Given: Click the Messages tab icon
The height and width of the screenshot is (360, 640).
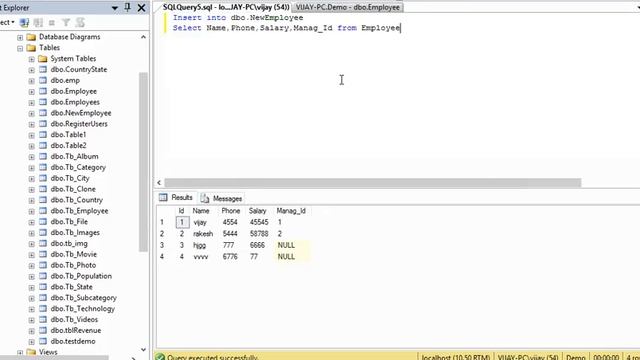Looking at the screenshot, I should pyautogui.click(x=205, y=198).
